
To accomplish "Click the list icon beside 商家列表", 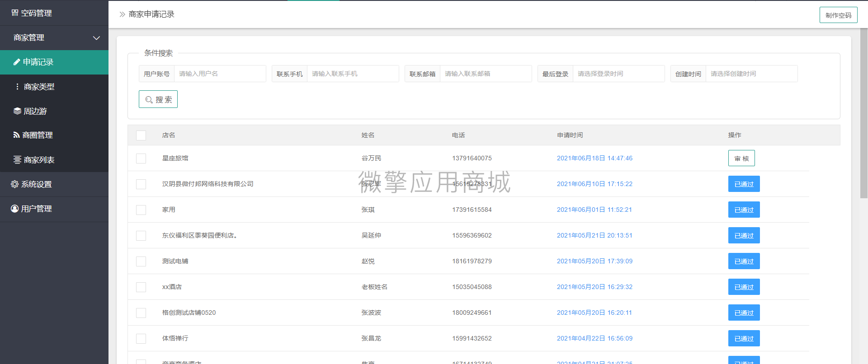I will click(17, 159).
